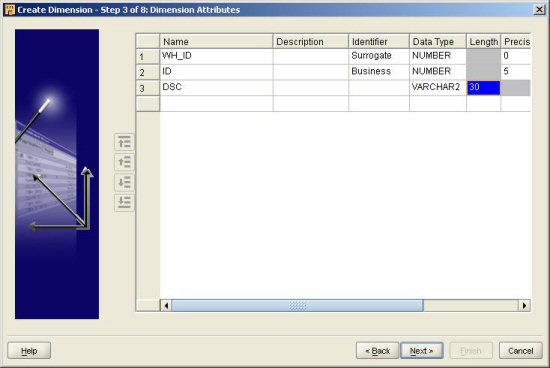Select the Length column header
Image resolution: width=550 pixels, height=368 pixels.
484,41
